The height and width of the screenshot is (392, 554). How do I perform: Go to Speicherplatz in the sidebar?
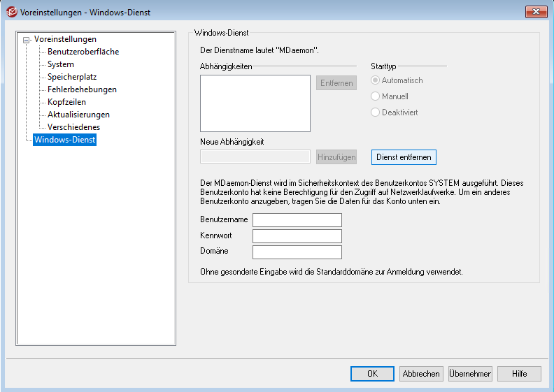point(72,77)
